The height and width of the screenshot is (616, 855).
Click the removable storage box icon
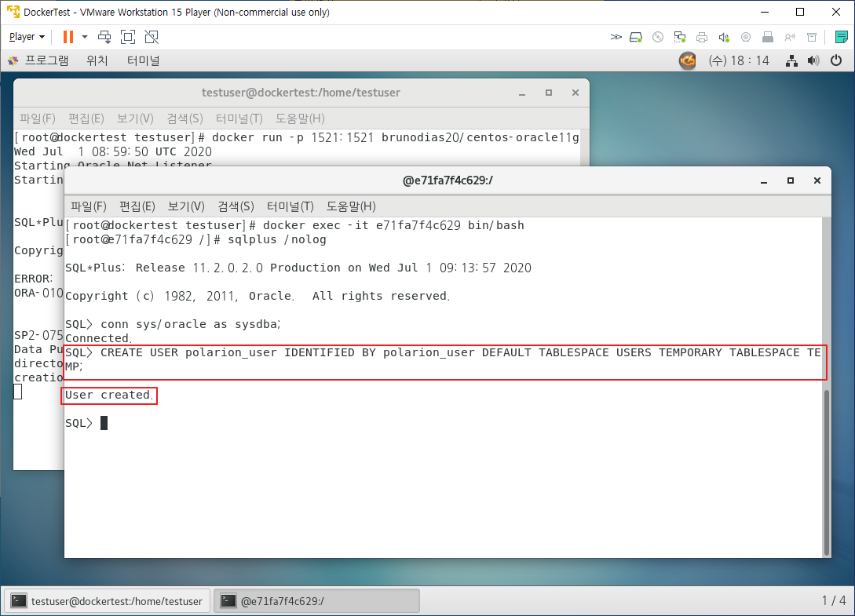(812, 37)
